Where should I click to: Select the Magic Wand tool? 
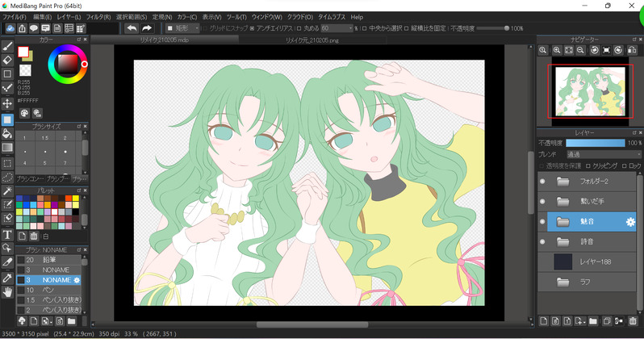[x=7, y=191]
